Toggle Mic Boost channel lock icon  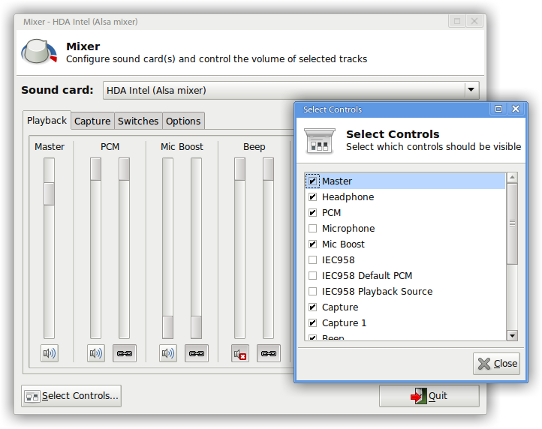pyautogui.click(x=197, y=353)
